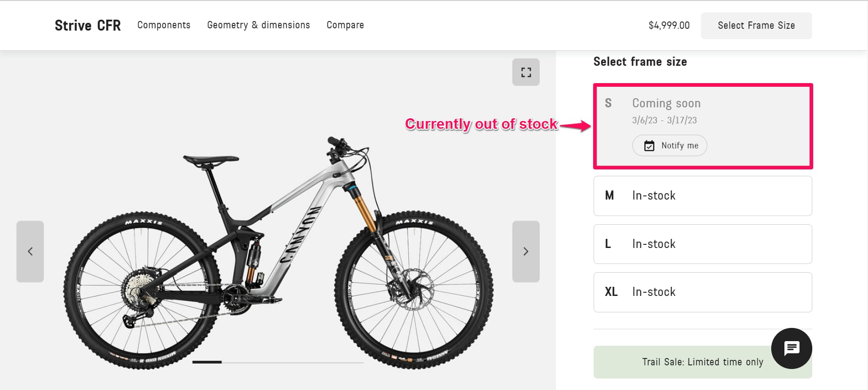Select frame size M In-stock
The width and height of the screenshot is (868, 390).
tap(702, 196)
